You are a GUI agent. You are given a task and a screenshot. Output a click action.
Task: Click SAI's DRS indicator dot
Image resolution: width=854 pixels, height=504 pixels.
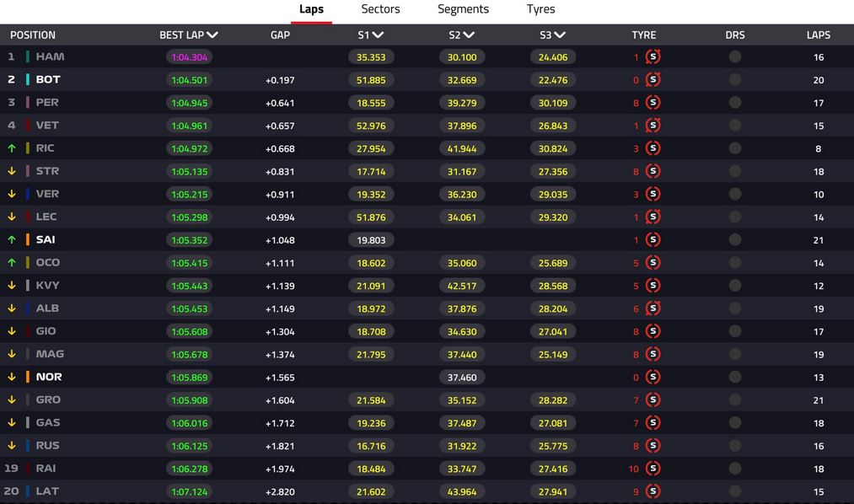pyautogui.click(x=735, y=239)
